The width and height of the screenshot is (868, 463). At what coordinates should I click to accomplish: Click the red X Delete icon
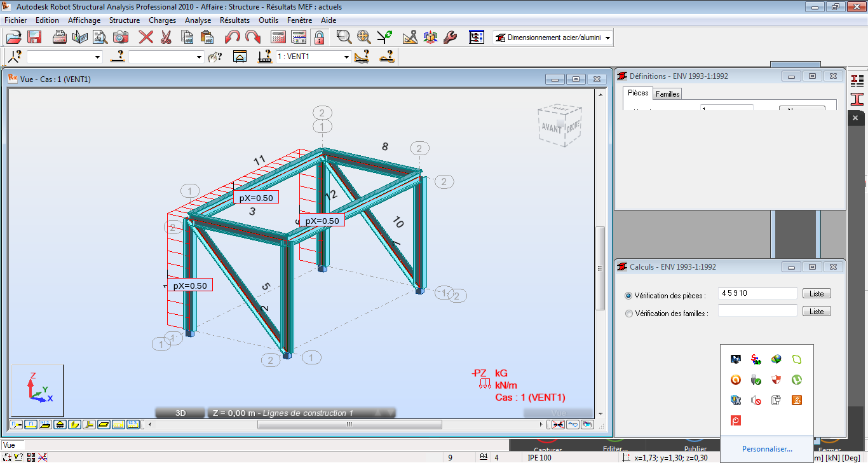click(146, 37)
